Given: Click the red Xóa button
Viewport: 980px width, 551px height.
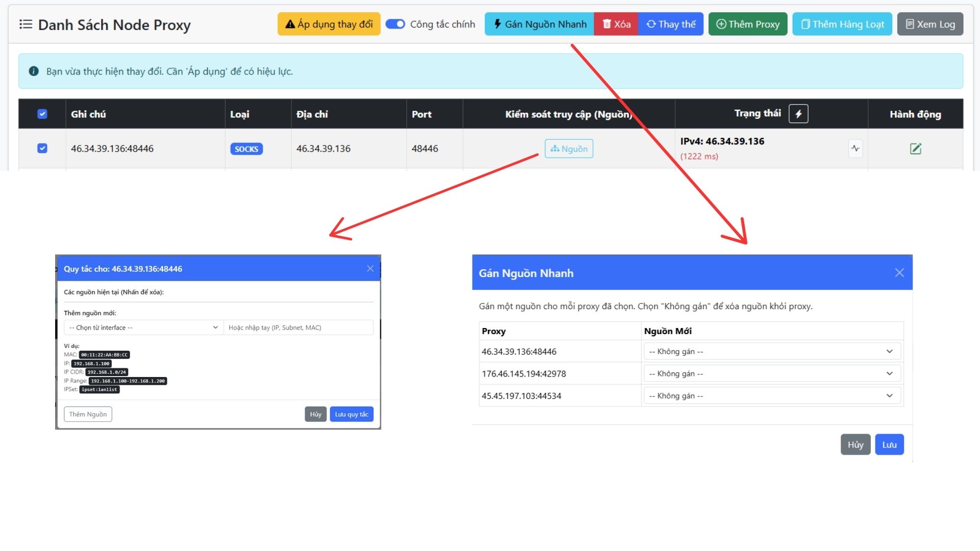Looking at the screenshot, I should [616, 24].
